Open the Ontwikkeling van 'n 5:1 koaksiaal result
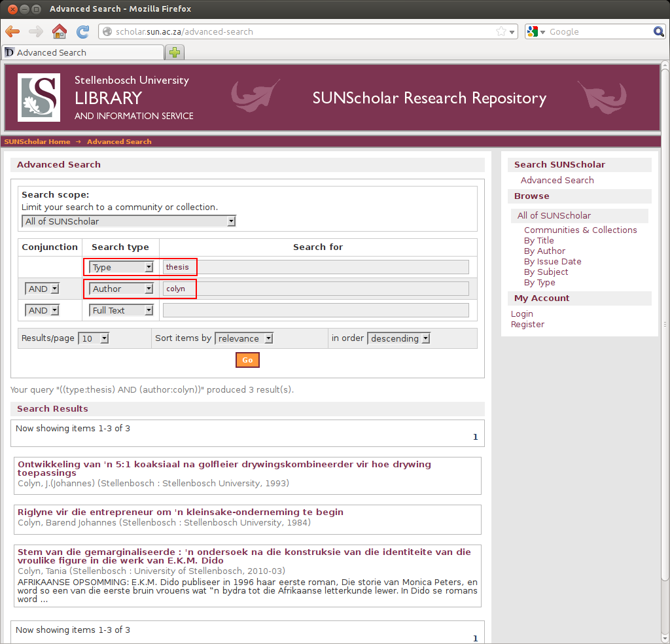670x644 pixels. coord(224,469)
